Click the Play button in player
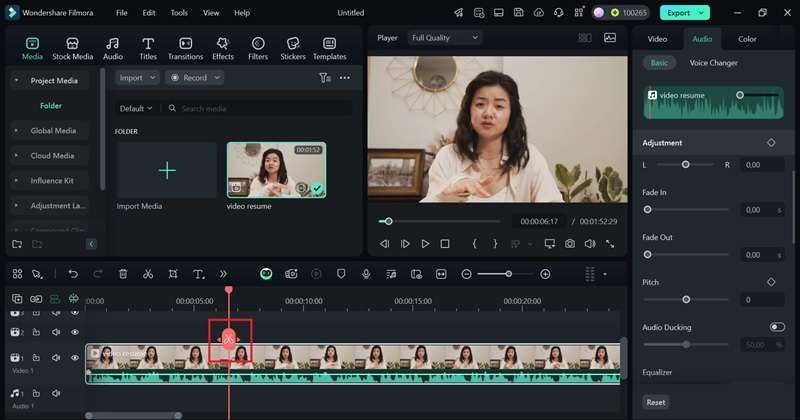 [x=425, y=244]
